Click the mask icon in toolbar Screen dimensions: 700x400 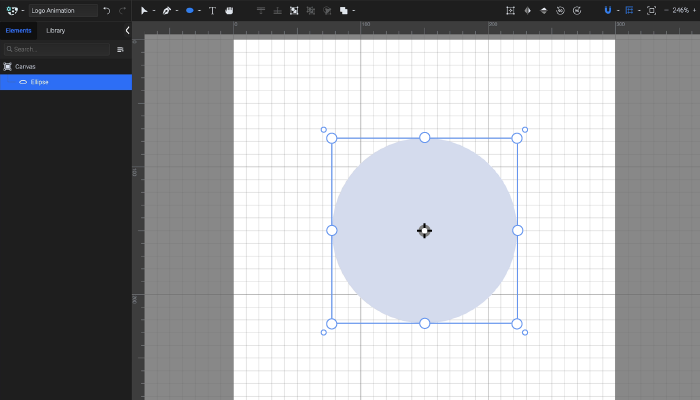(x=327, y=10)
